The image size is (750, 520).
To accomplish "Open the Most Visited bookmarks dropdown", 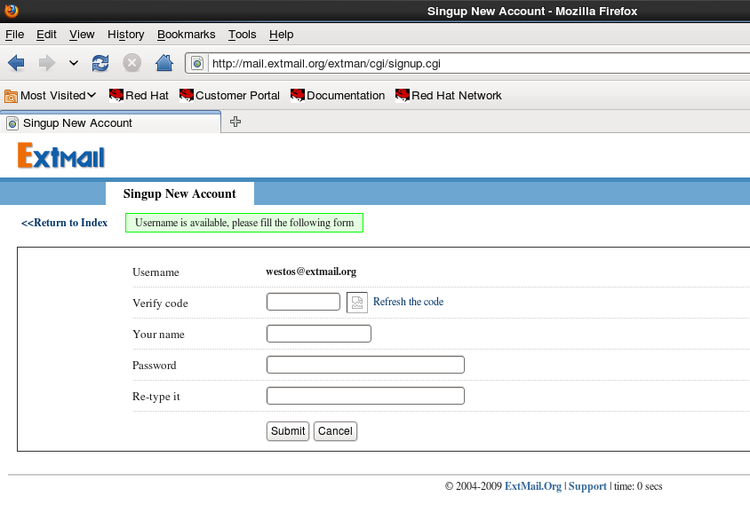I will (50, 96).
